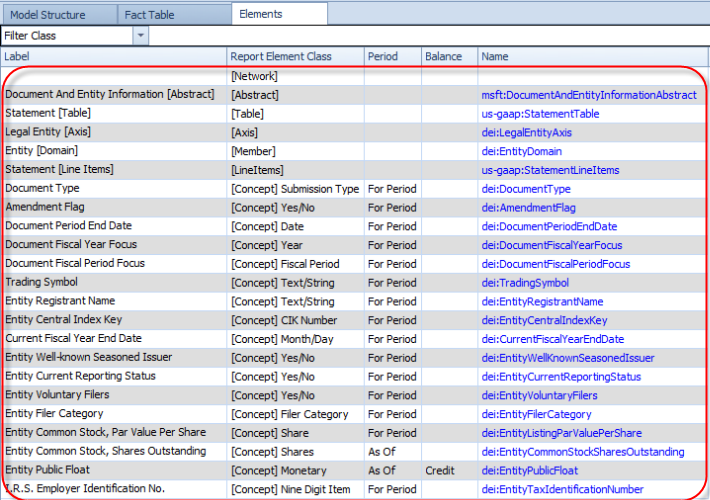710x500 pixels.
Task: Select 'Entity Common Stock, Shares Outstanding' label
Action: point(106,451)
